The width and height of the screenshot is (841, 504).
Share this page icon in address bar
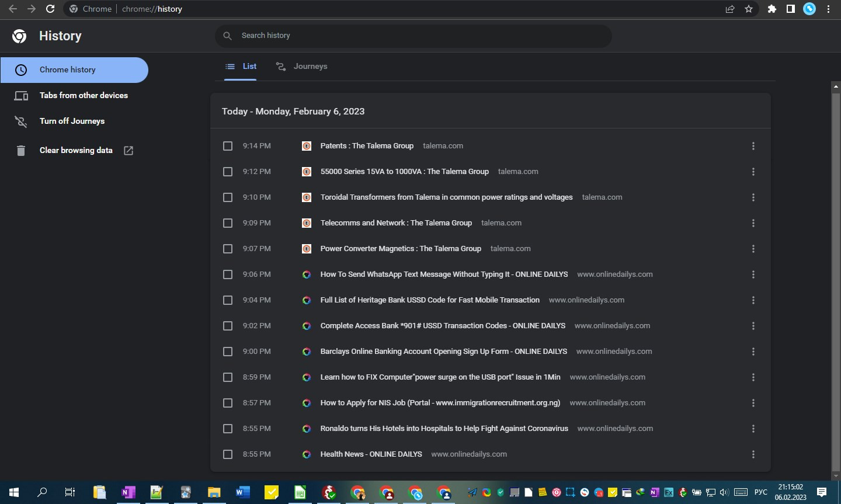[x=730, y=9]
